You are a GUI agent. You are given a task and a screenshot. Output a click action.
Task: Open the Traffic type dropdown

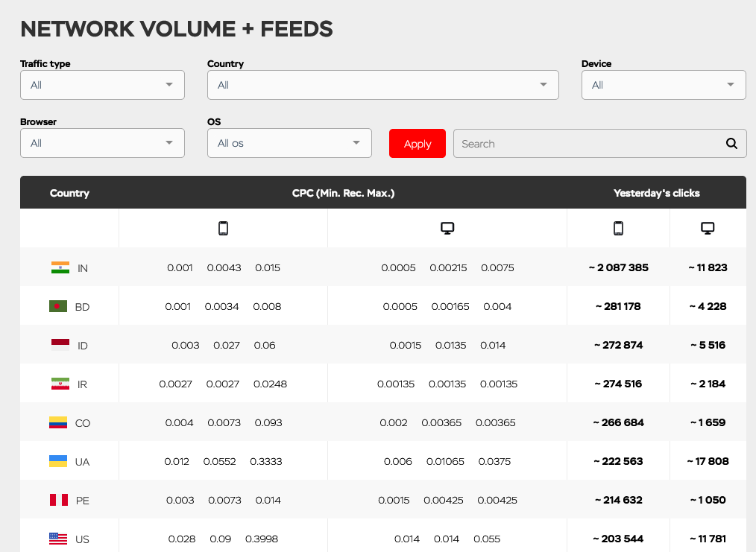click(x=102, y=85)
